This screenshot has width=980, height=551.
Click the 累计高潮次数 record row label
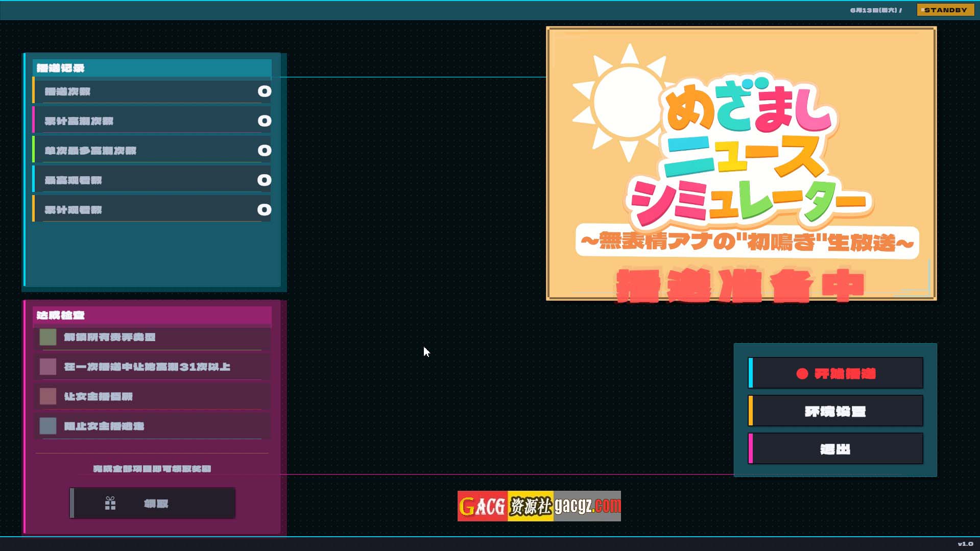[79, 121]
